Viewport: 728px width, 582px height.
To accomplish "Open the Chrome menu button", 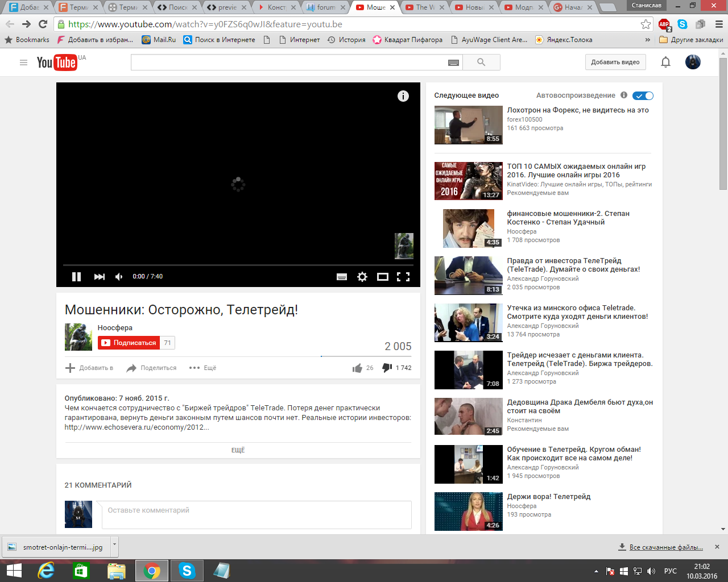I will point(719,24).
